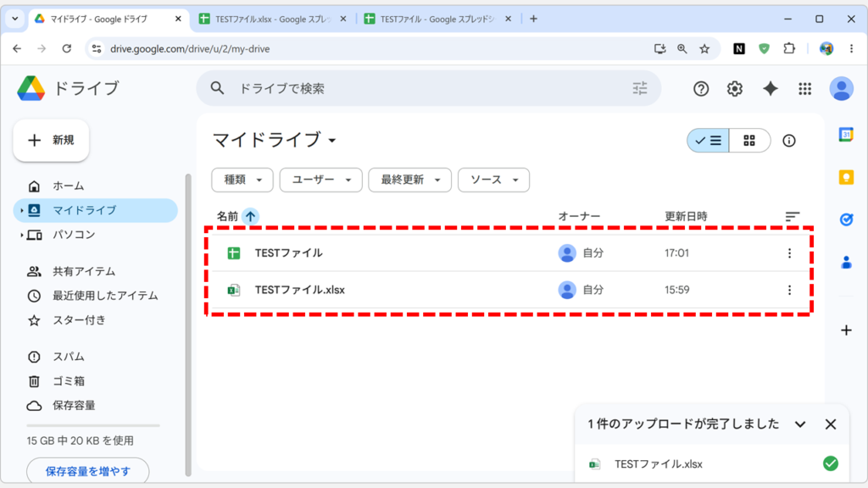868x488 pixels.
Task: Open the 最終更新 filter dropdown
Action: click(410, 180)
